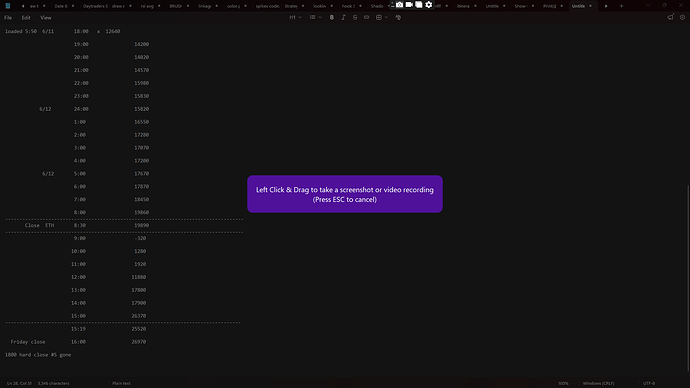Viewport: 690px width, 388px height.
Task: Switch to the 'Print' tab
Action: click(549, 6)
